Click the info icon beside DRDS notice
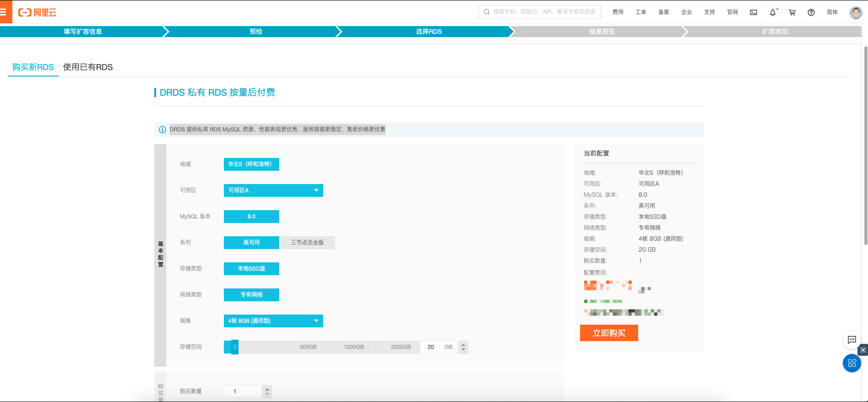Screen dimensions: 868x402 pyautogui.click(x=162, y=130)
